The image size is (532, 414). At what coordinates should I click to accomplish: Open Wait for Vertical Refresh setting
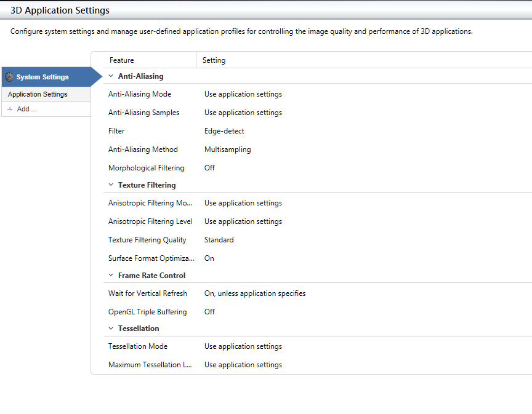255,293
